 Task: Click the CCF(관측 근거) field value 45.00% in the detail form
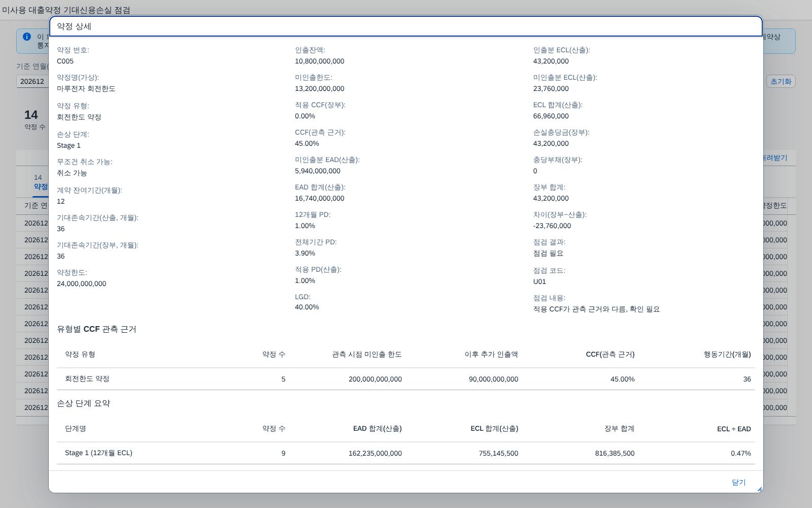click(307, 143)
